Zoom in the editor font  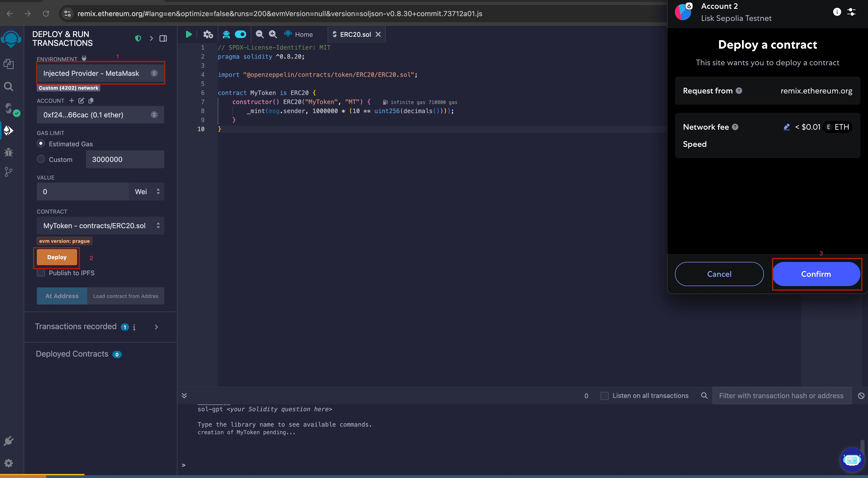click(x=273, y=34)
